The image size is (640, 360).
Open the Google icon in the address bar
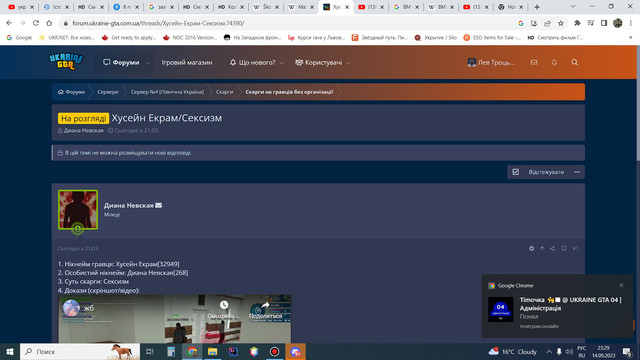tap(521, 23)
